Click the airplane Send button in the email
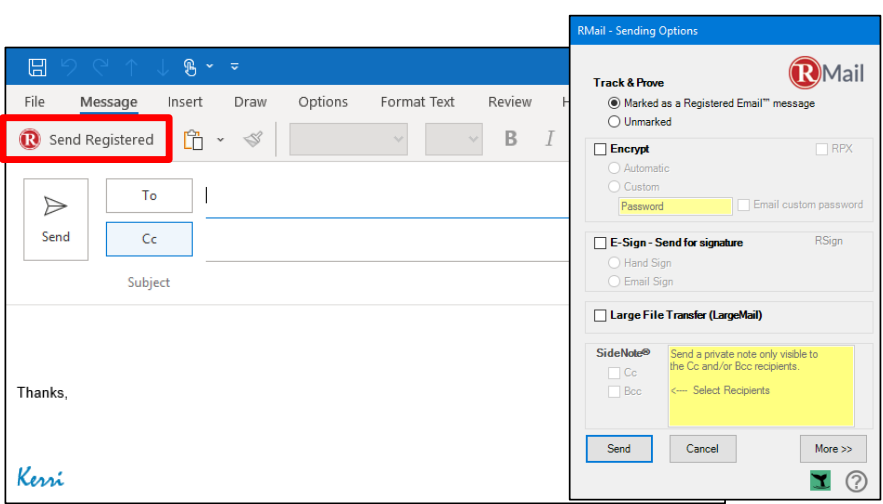883x504 pixels. 56,219
